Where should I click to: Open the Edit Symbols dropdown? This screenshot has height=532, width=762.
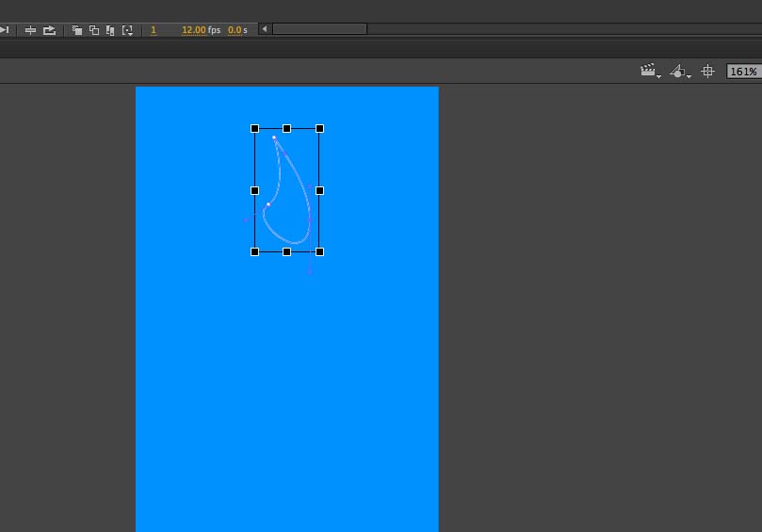[680, 72]
